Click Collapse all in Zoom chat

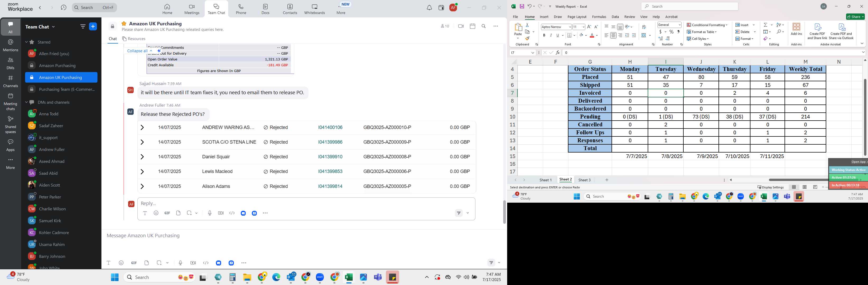[137, 51]
